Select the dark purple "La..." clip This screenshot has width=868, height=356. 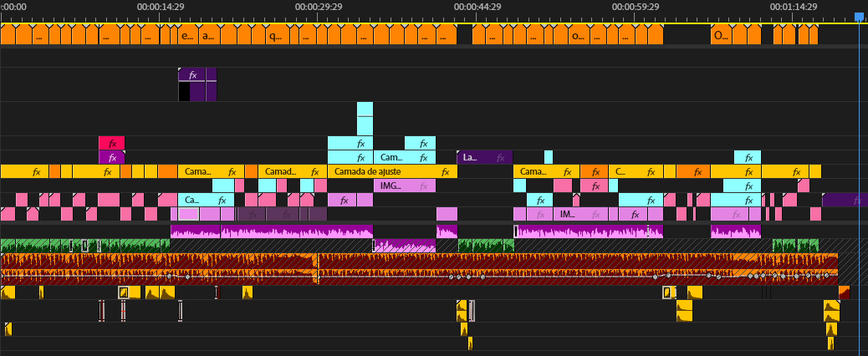pos(484,157)
